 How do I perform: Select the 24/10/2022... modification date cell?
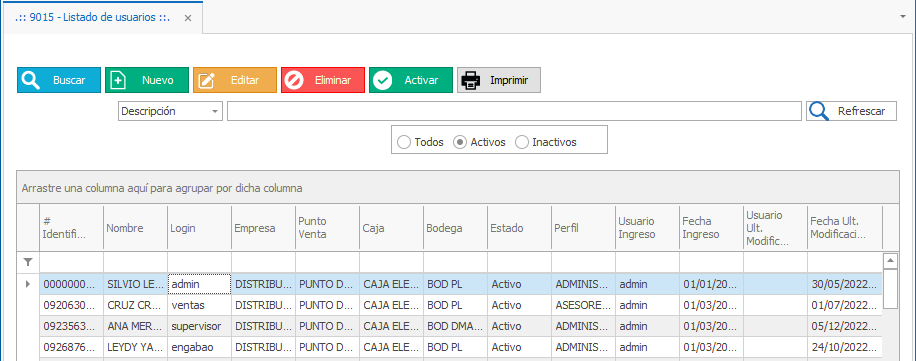point(845,347)
